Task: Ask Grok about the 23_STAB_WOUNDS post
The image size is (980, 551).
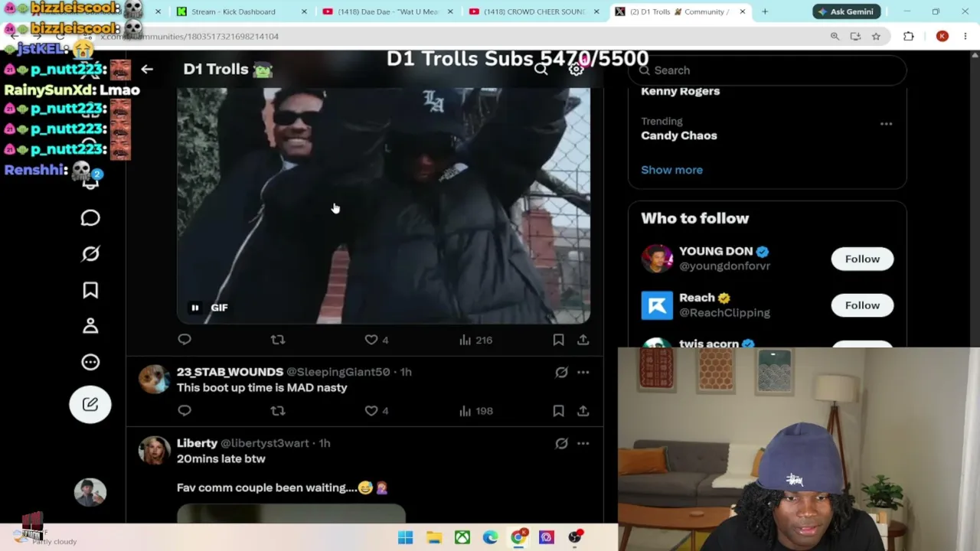Action: tap(561, 372)
